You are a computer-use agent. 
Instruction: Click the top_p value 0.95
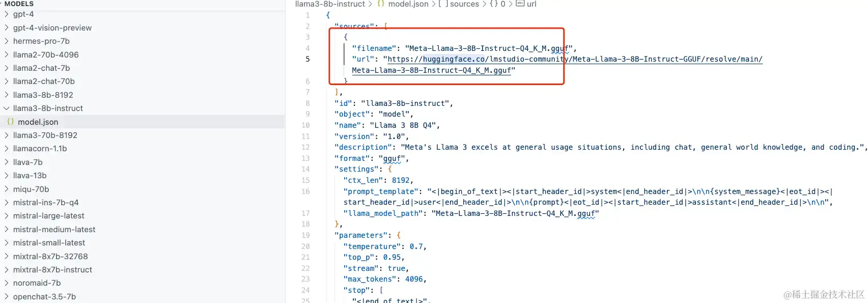point(392,257)
